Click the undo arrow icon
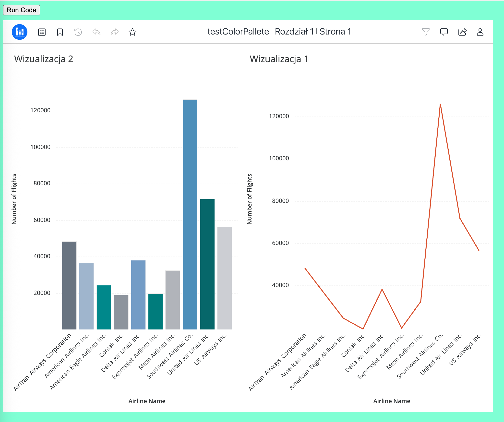Image resolution: width=504 pixels, height=422 pixels. click(96, 32)
